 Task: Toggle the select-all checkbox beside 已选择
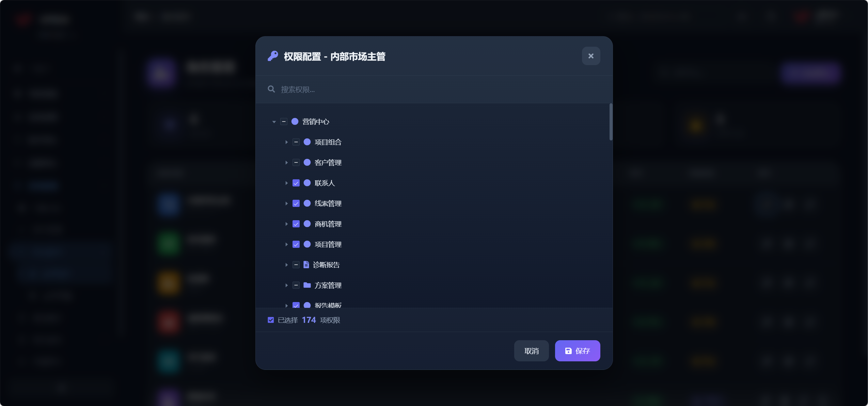point(271,320)
